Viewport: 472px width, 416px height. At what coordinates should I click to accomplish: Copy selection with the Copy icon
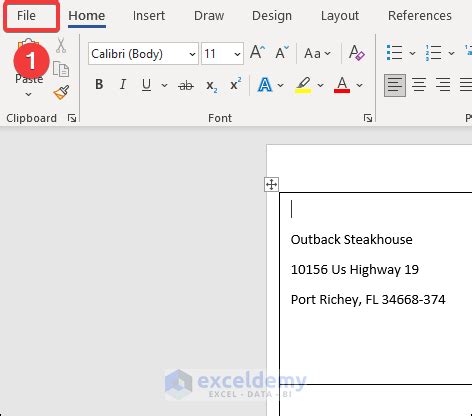pyautogui.click(x=61, y=69)
